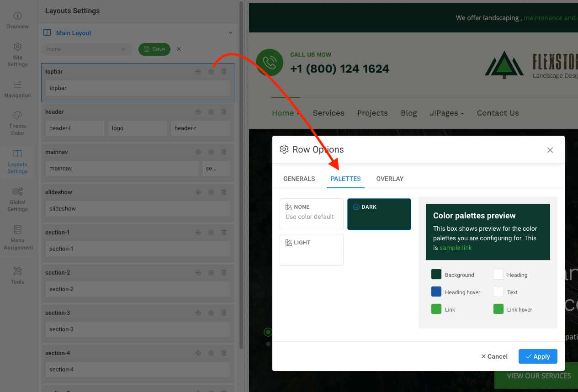
Task: Open the Overview sidebar section
Action: (x=17, y=21)
